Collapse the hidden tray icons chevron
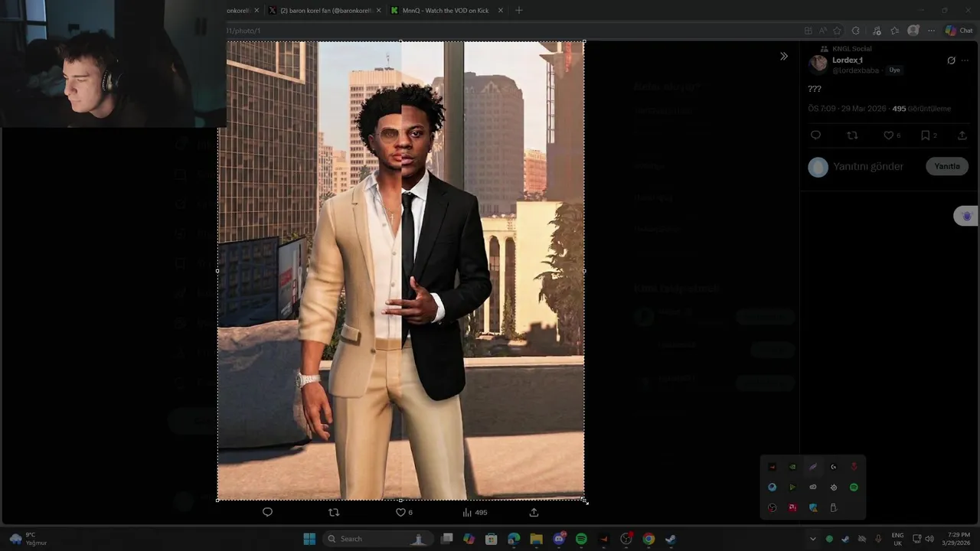The height and width of the screenshot is (551, 980). tap(812, 539)
